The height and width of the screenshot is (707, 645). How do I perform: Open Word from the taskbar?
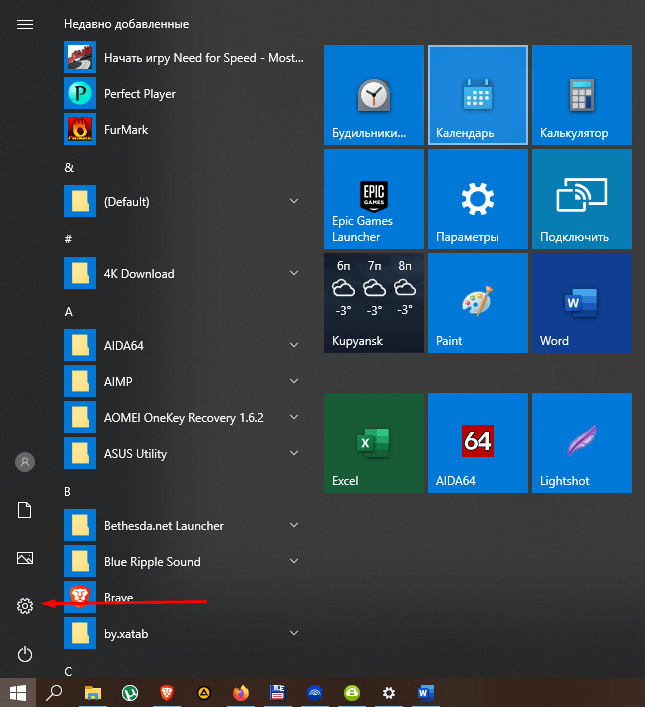point(425,693)
